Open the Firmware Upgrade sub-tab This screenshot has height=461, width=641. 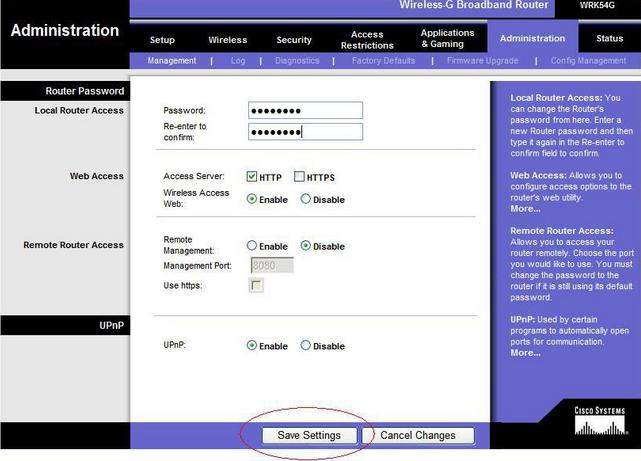click(482, 60)
